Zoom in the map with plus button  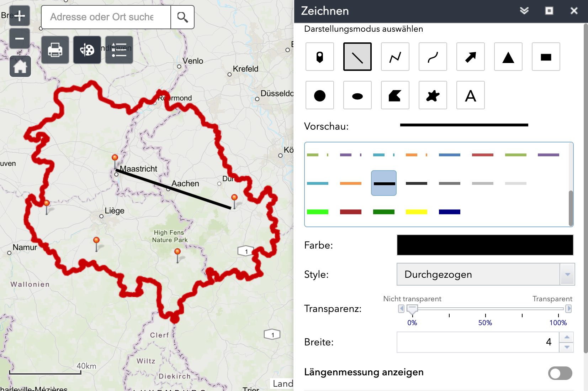[20, 16]
